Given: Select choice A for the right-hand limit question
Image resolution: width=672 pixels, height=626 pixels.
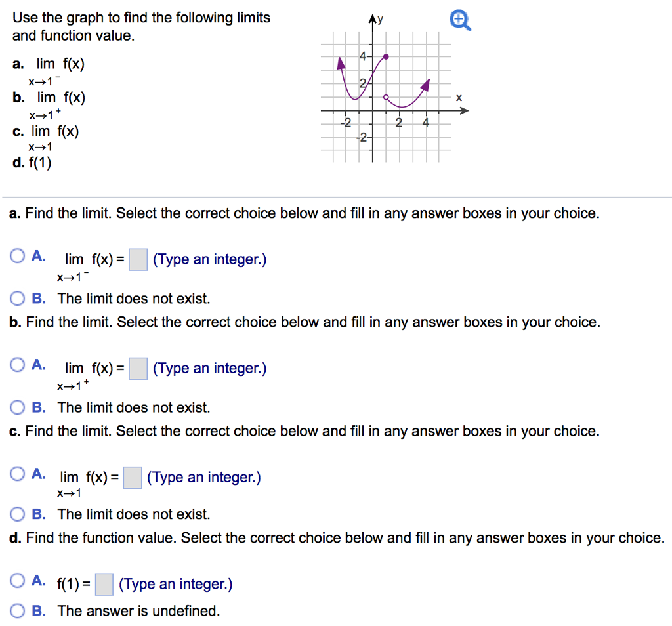Looking at the screenshot, I should [x=16, y=365].
